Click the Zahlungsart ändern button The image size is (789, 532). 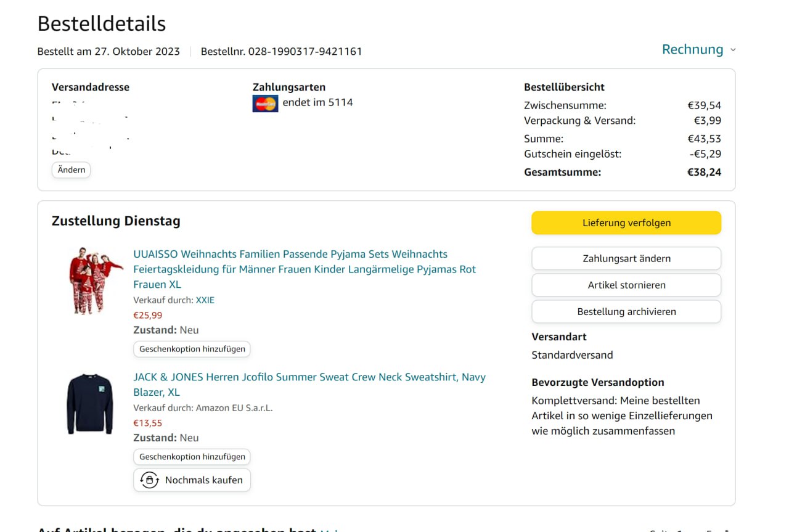point(626,259)
